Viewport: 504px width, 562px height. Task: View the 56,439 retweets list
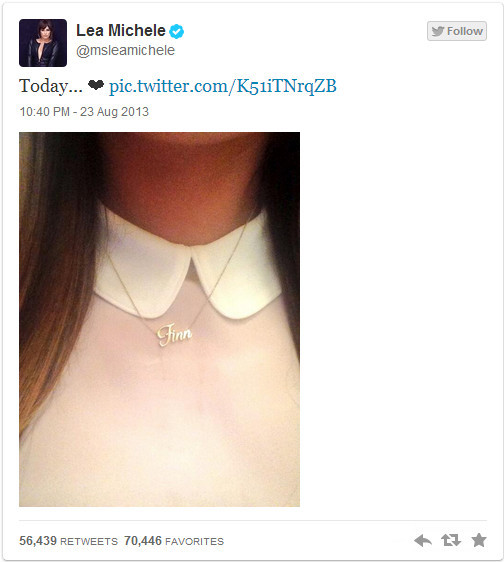click(68, 540)
